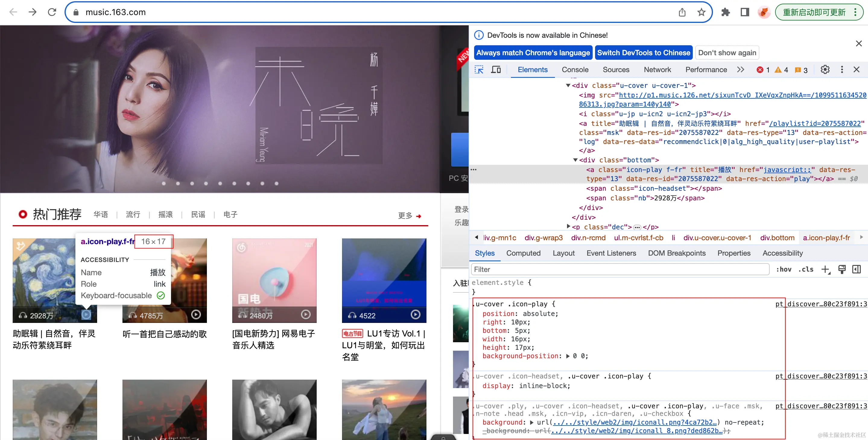Click Don't show again button
The height and width of the screenshot is (440, 868).
(727, 53)
